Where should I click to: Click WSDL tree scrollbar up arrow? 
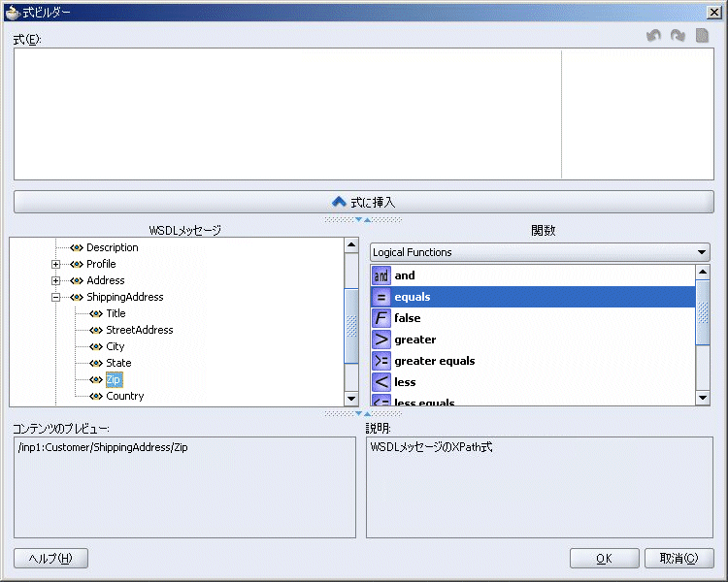tap(351, 245)
